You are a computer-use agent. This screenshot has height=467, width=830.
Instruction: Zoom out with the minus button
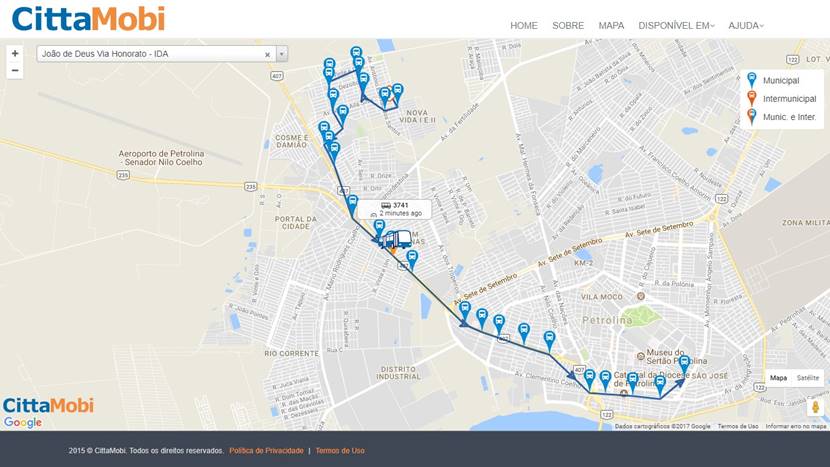click(x=15, y=70)
